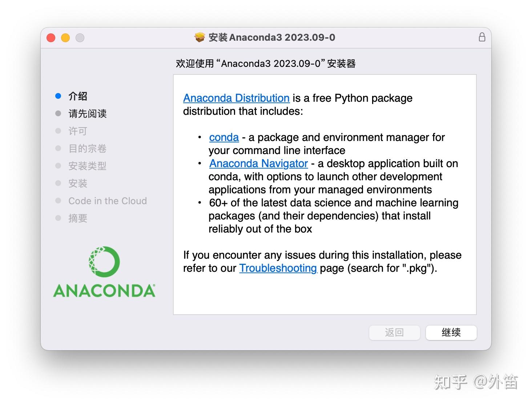Image resolution: width=532 pixels, height=404 pixels.
Task: Click the 返回 back button
Action: (394, 332)
